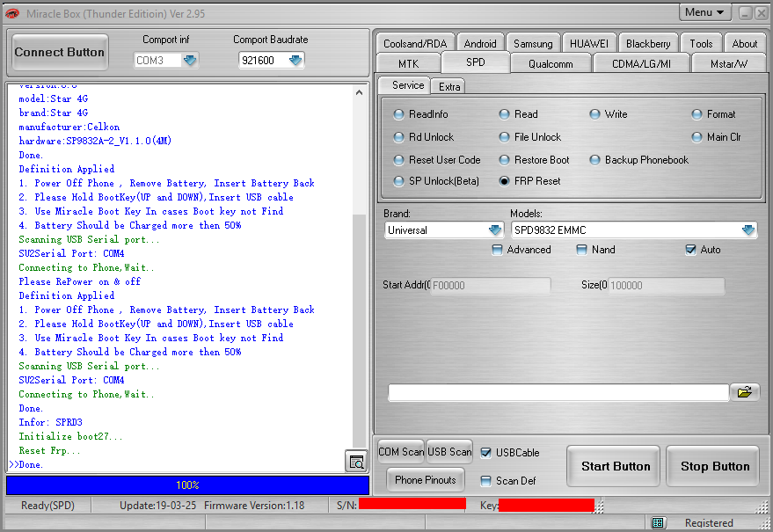Click 'Registered' status text

click(709, 522)
